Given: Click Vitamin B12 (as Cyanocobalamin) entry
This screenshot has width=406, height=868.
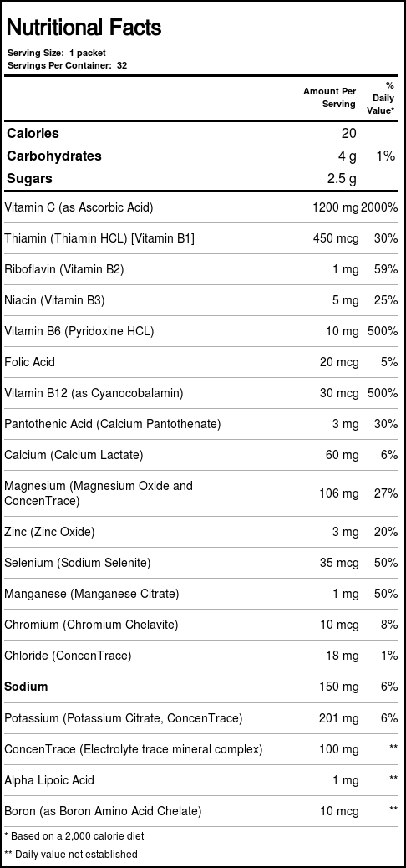Looking at the screenshot, I should point(94,393).
